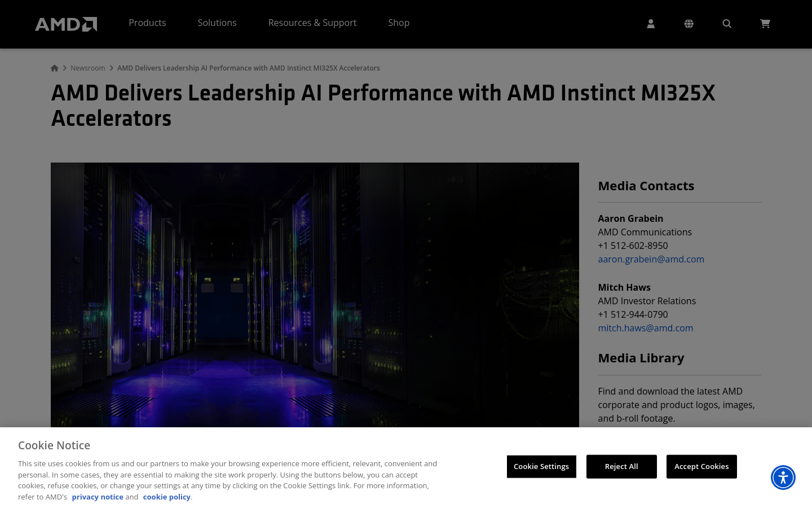Click the globe language selector icon
Screen dimensions: 812x508
click(x=689, y=24)
